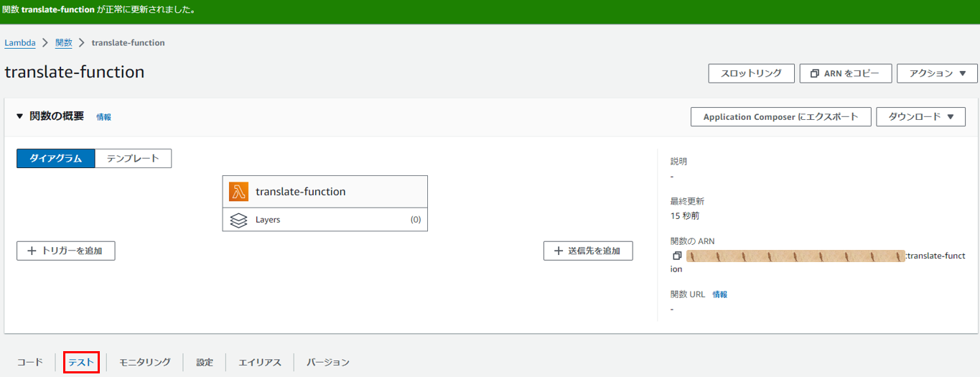Open the コード tab
Screen dimensions: 980x377
coord(30,362)
